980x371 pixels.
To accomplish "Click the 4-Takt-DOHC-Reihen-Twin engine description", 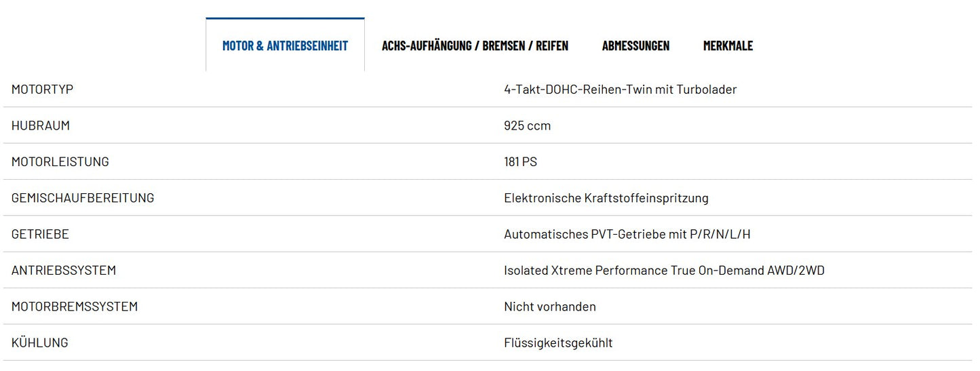I will (620, 90).
